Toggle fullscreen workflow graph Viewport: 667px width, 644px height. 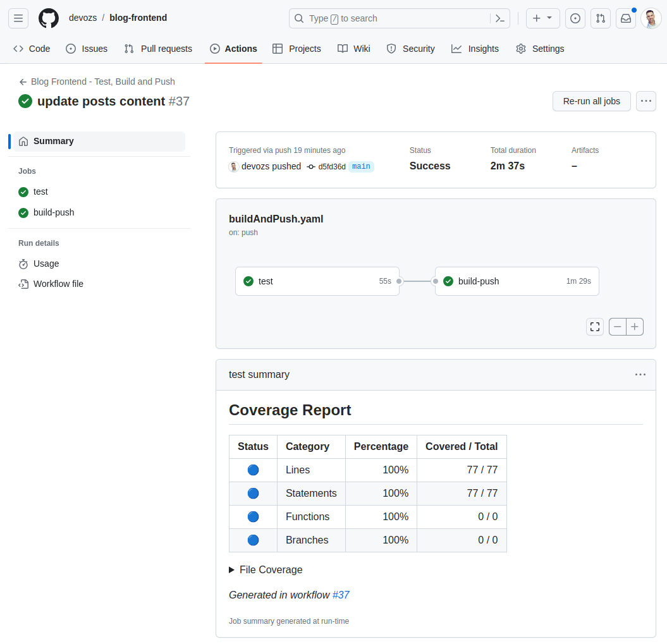tap(595, 327)
